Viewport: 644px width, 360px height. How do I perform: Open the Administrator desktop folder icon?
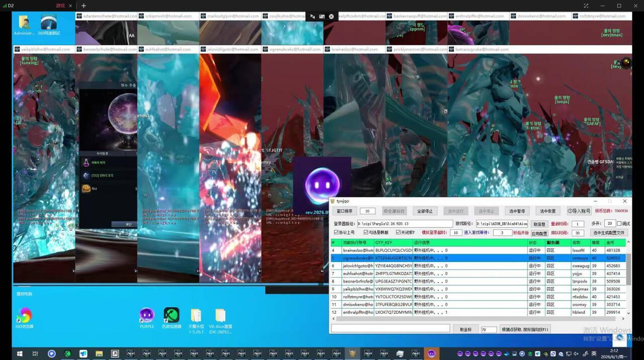point(24,25)
